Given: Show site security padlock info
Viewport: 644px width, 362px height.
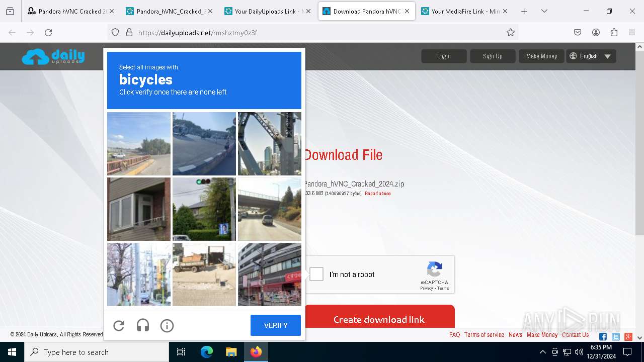Looking at the screenshot, I should [x=129, y=32].
